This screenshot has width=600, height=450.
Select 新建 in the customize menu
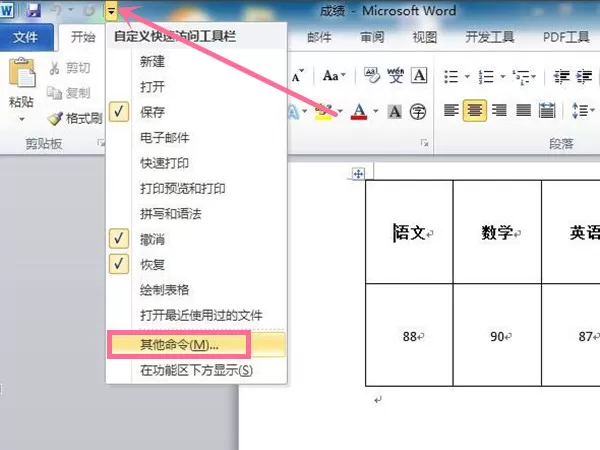[x=196, y=61]
